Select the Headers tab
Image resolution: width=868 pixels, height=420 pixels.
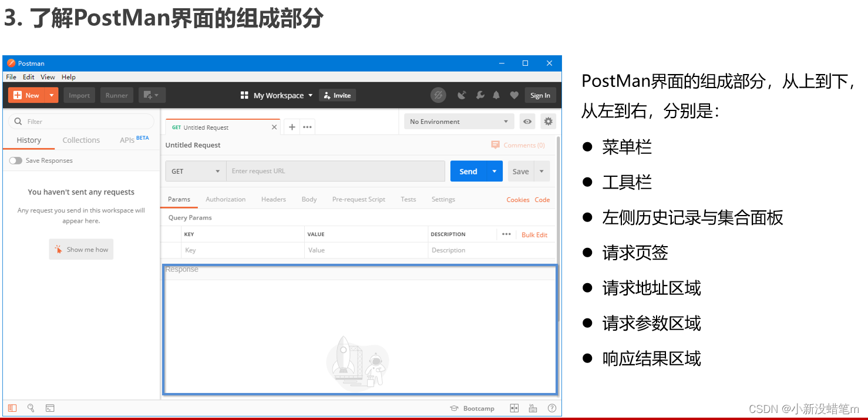[274, 199]
